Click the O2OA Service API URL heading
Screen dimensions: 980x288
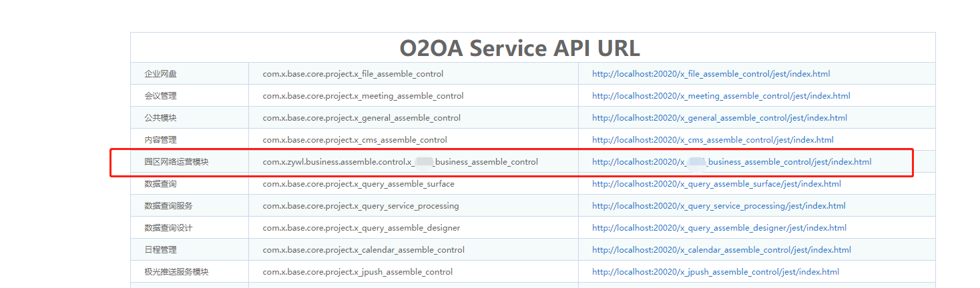pyautogui.click(x=519, y=48)
